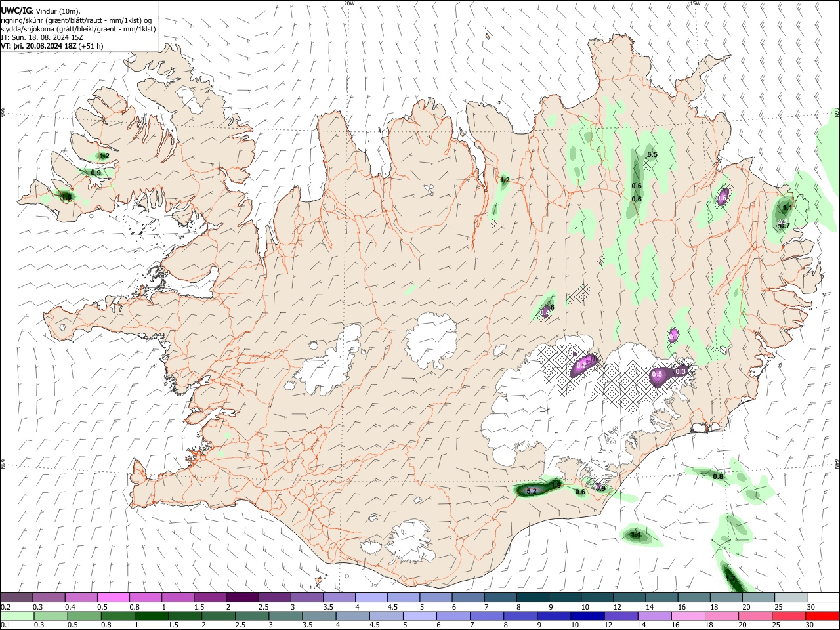Pick the darkest green swatch labeled 1

[151, 616]
